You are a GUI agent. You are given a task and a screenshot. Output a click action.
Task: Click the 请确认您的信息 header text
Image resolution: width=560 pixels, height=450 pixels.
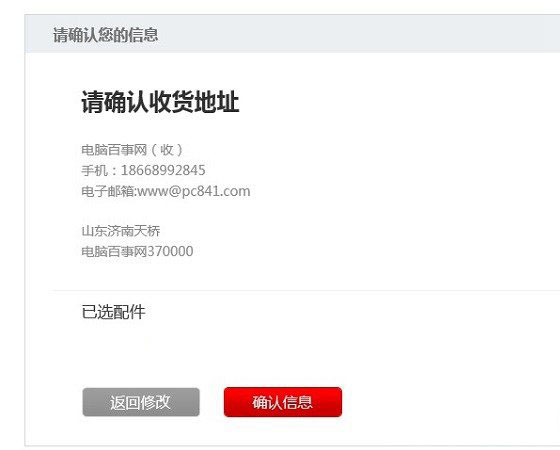105,35
